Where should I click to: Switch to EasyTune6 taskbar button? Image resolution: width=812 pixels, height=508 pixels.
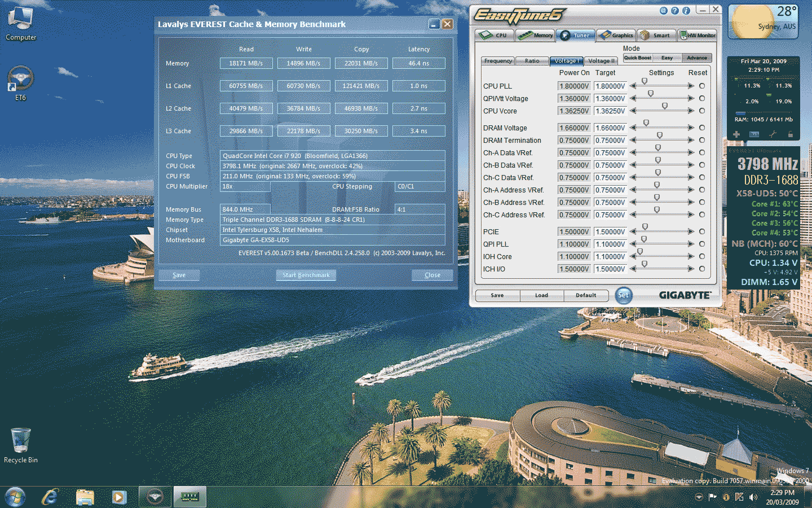click(x=155, y=497)
